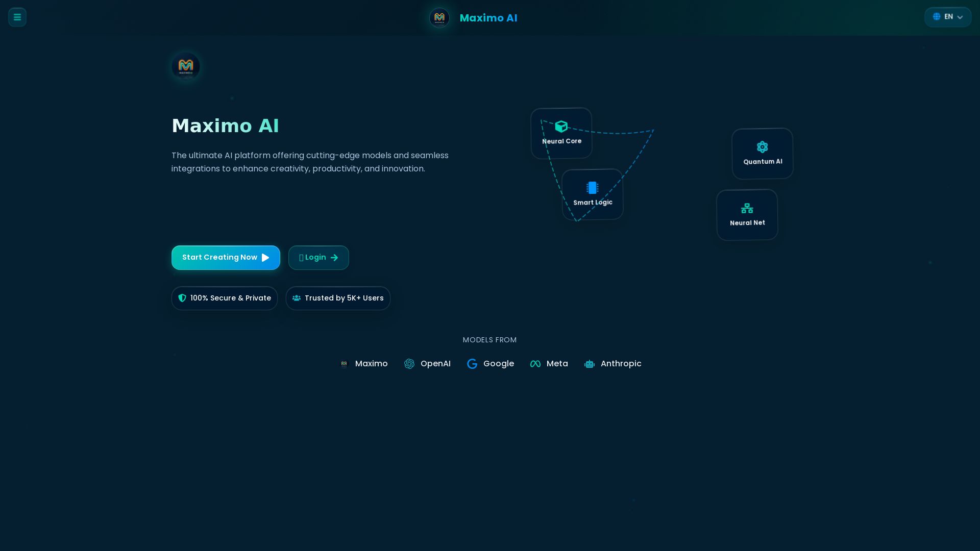Click the Neural Net hierarchy icon
This screenshot has width=980, height=551.
click(747, 208)
